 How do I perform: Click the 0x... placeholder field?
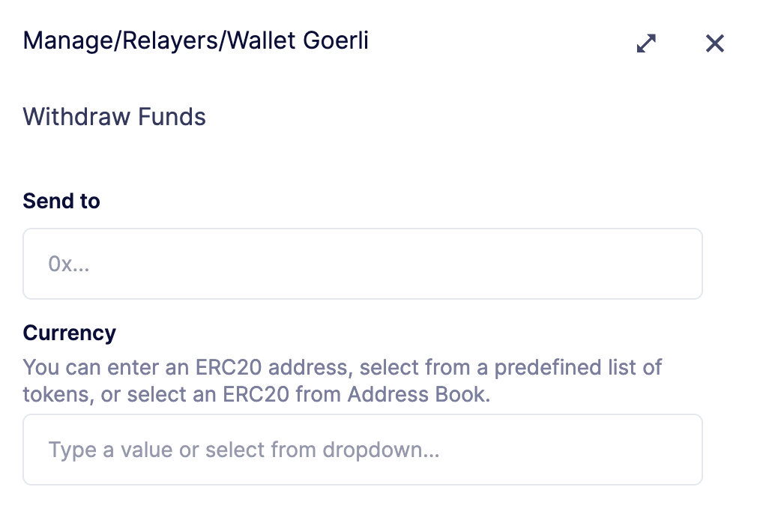363,264
